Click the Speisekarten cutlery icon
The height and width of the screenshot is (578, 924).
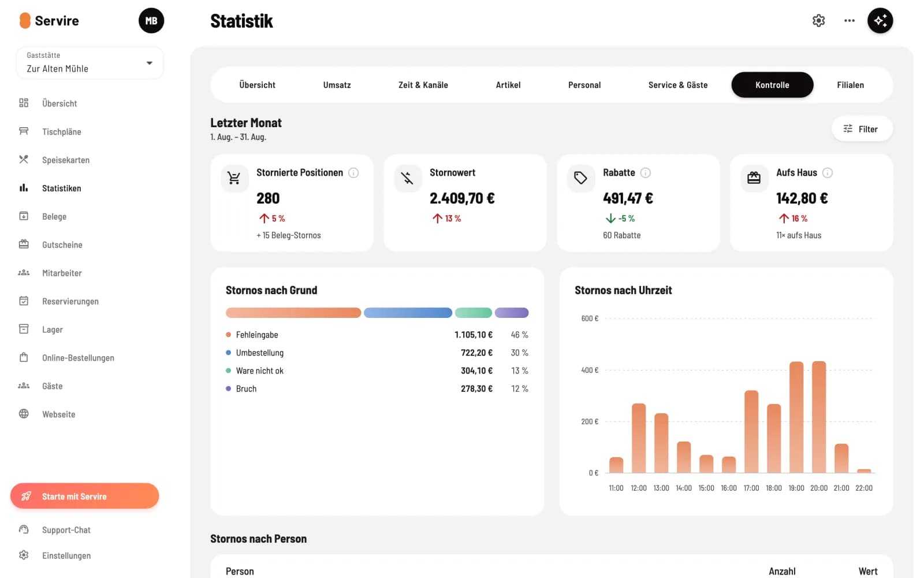(x=24, y=160)
